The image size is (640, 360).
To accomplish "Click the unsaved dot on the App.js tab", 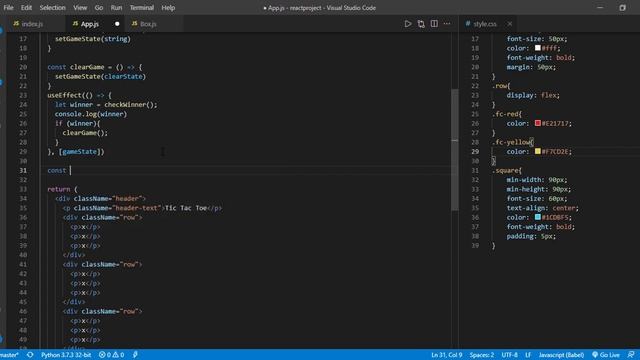I will 117,24.
